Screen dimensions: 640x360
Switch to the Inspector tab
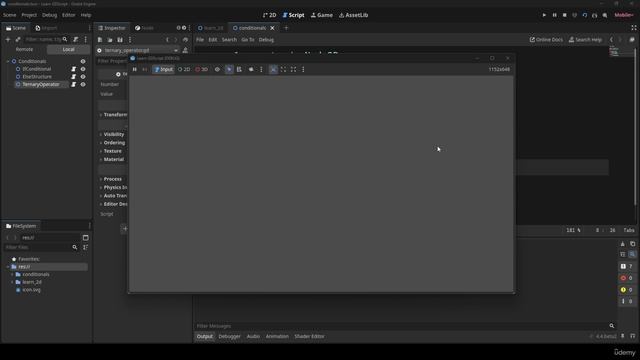click(112, 28)
